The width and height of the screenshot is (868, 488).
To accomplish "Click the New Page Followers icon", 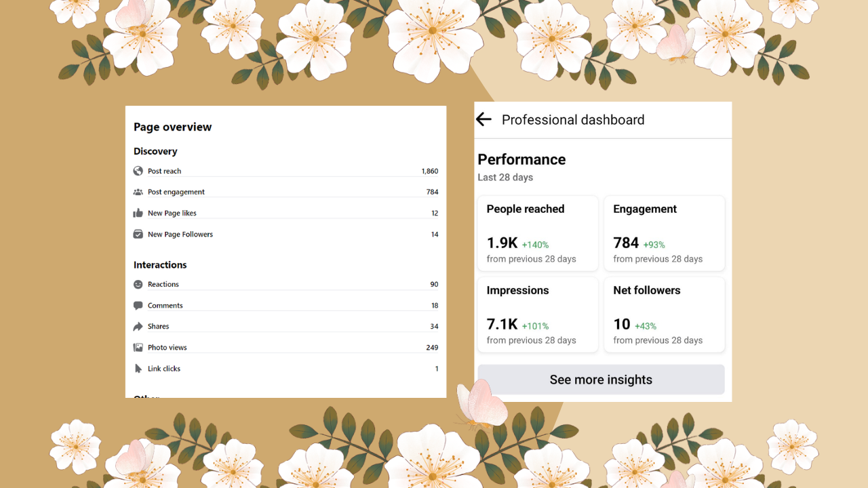I will tap(138, 234).
